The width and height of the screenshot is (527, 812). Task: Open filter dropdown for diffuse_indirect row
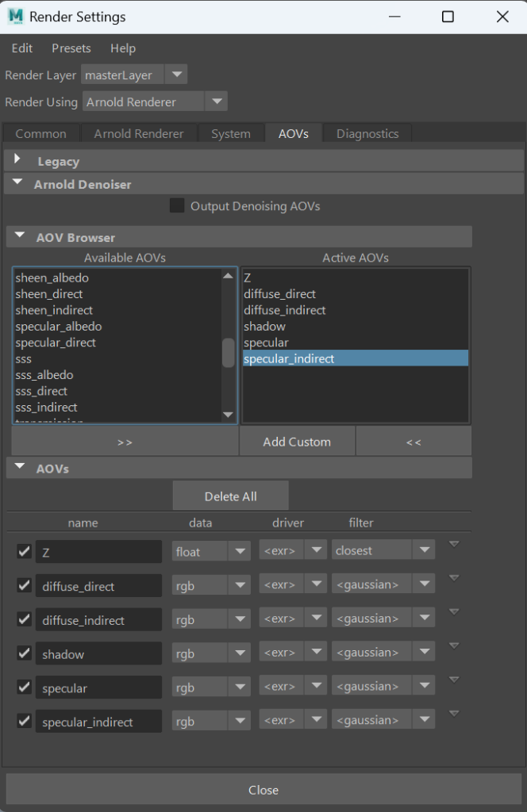point(383,618)
